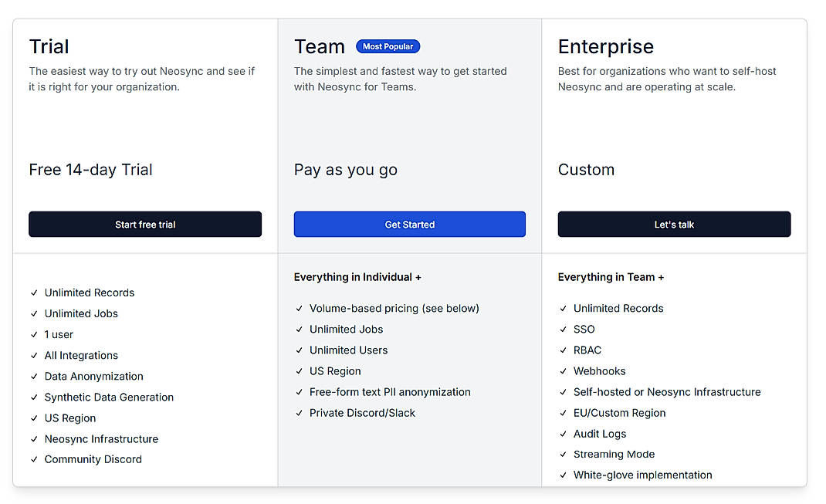
Task: Click the checkmark next to Volume-based pricing
Action: (299, 308)
